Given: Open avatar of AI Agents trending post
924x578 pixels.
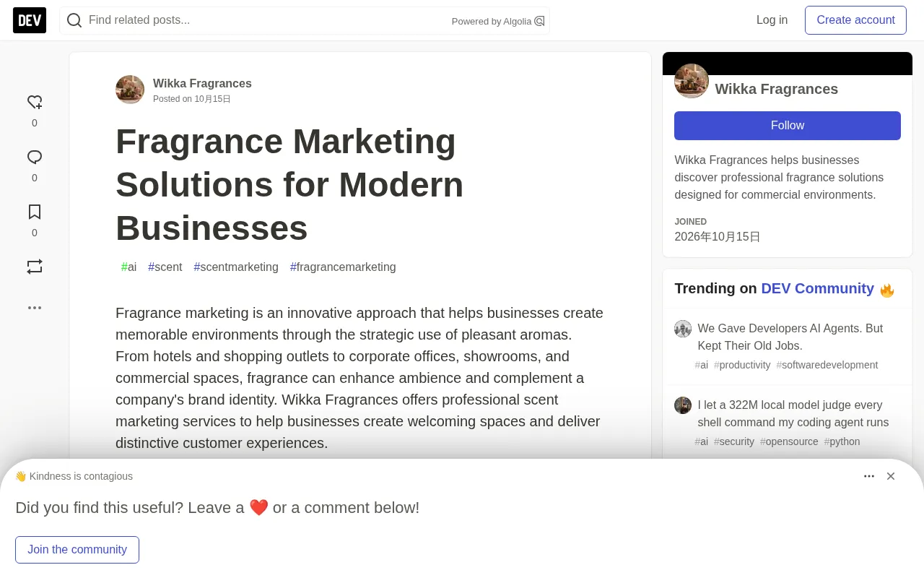Looking at the screenshot, I should click(683, 329).
